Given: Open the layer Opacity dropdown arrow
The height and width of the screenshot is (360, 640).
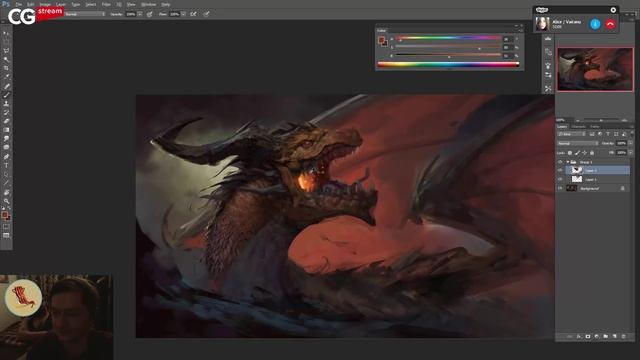Looking at the screenshot, I should click(x=630, y=143).
